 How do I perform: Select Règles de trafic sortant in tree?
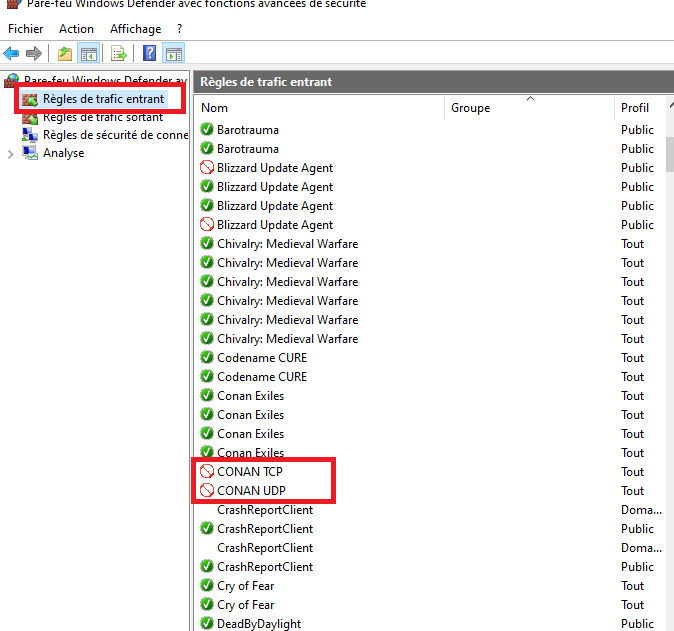tap(103, 117)
